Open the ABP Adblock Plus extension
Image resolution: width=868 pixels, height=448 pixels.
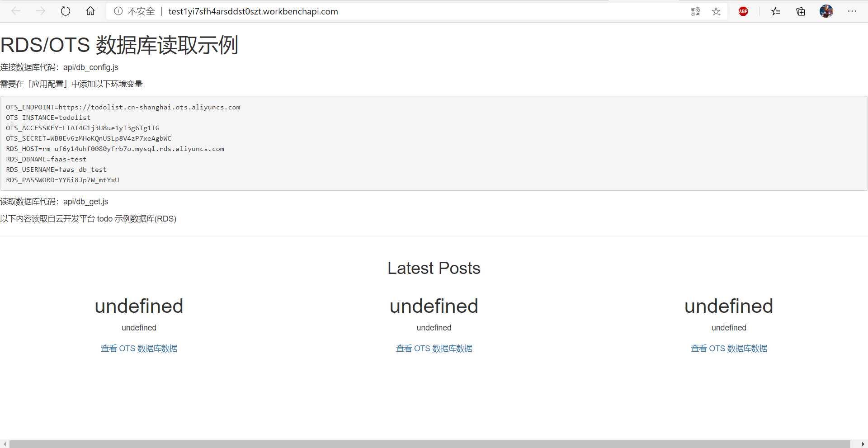[743, 12]
